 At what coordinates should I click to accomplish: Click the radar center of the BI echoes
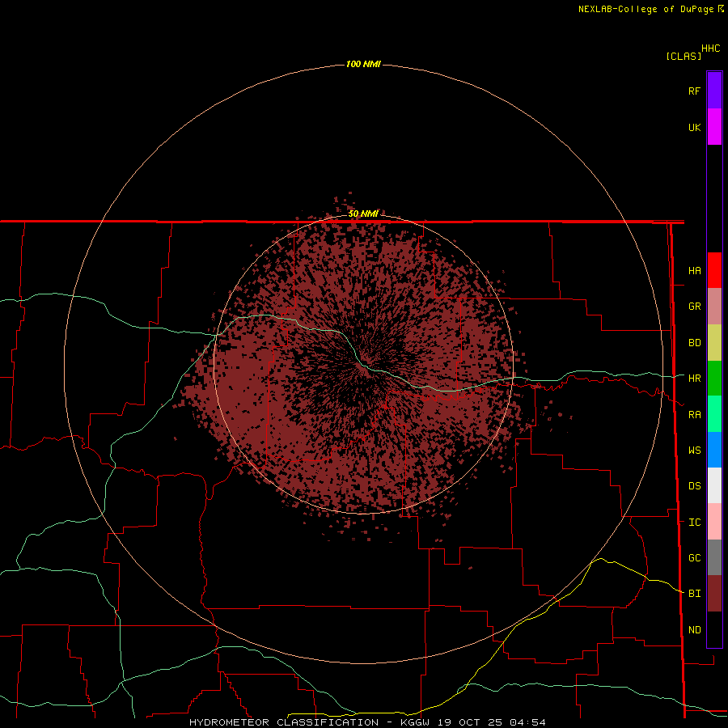tap(363, 365)
